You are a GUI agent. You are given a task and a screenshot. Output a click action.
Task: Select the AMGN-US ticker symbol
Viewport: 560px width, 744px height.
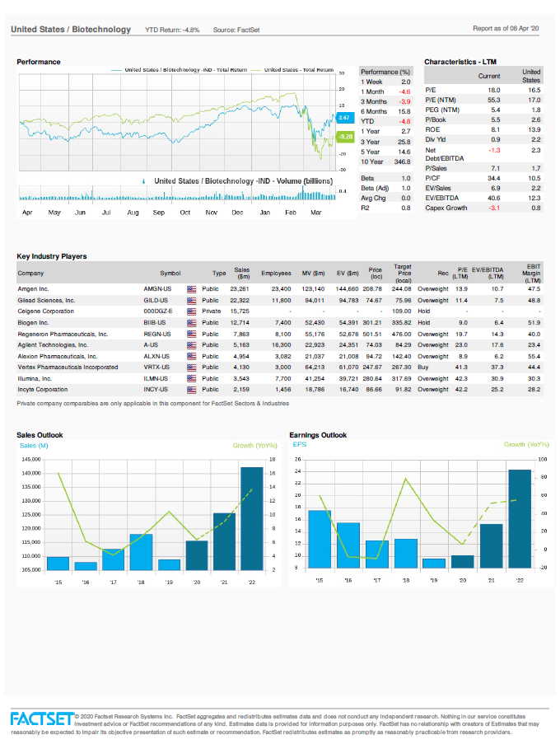[157, 289]
